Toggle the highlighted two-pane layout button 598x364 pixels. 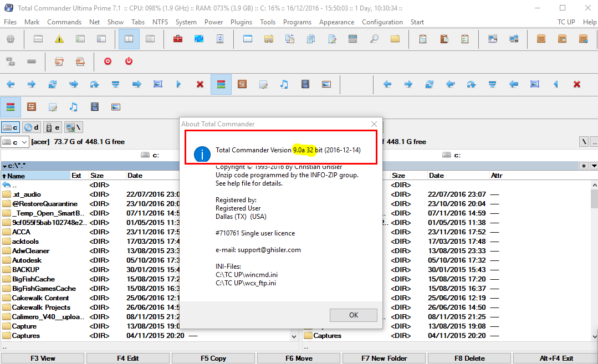(129, 39)
